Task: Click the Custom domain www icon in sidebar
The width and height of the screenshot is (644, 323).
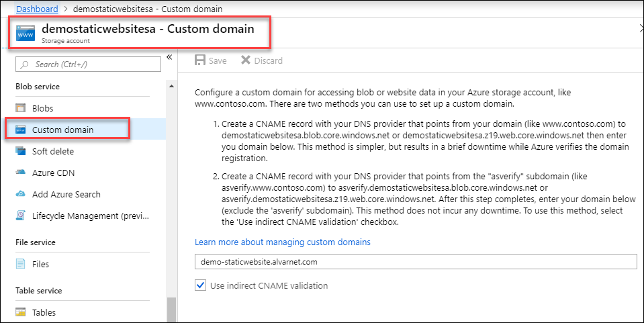Action: pos(21,130)
